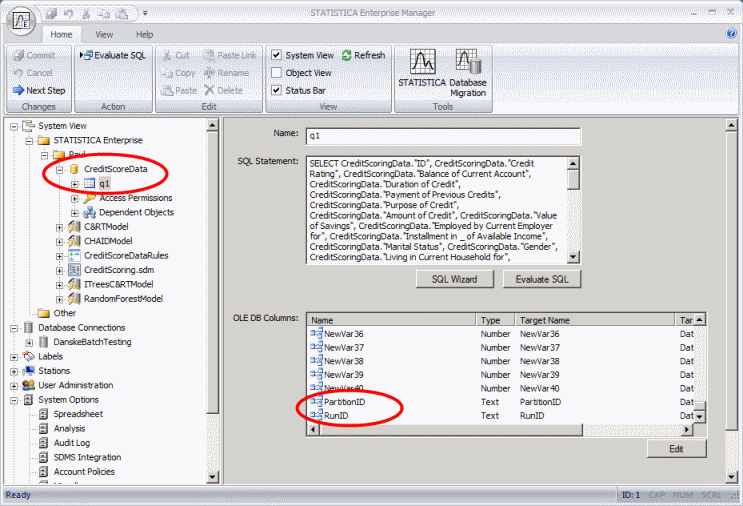The height and width of the screenshot is (506, 743).
Task: Expand the Access Permissions node
Action: point(75,198)
